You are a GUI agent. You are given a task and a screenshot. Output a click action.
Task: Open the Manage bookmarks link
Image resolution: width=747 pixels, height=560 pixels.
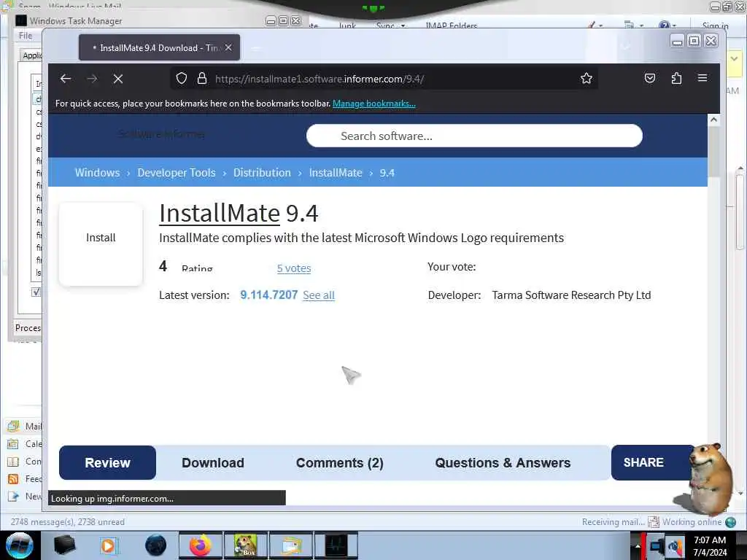click(x=374, y=104)
